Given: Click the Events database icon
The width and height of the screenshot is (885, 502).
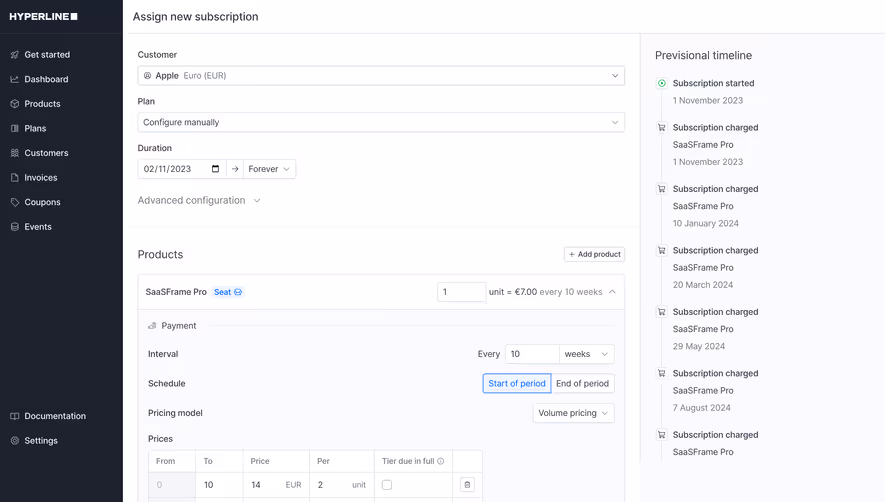Looking at the screenshot, I should [15, 227].
